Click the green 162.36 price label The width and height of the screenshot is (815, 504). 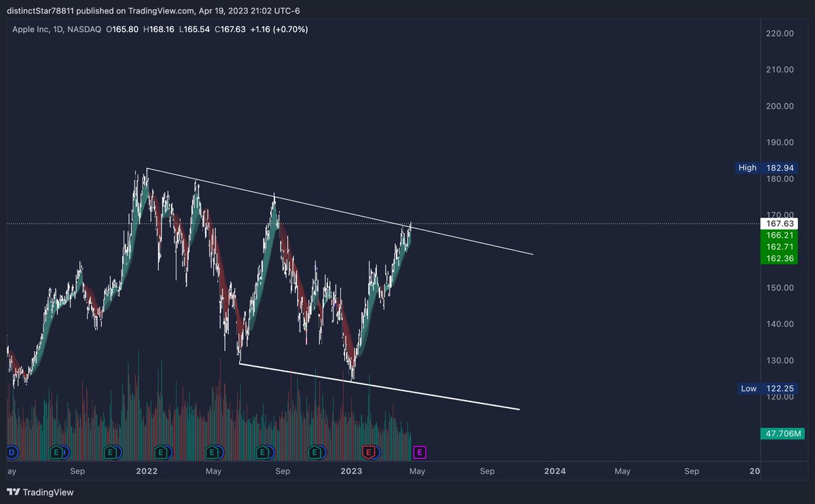(x=778, y=258)
